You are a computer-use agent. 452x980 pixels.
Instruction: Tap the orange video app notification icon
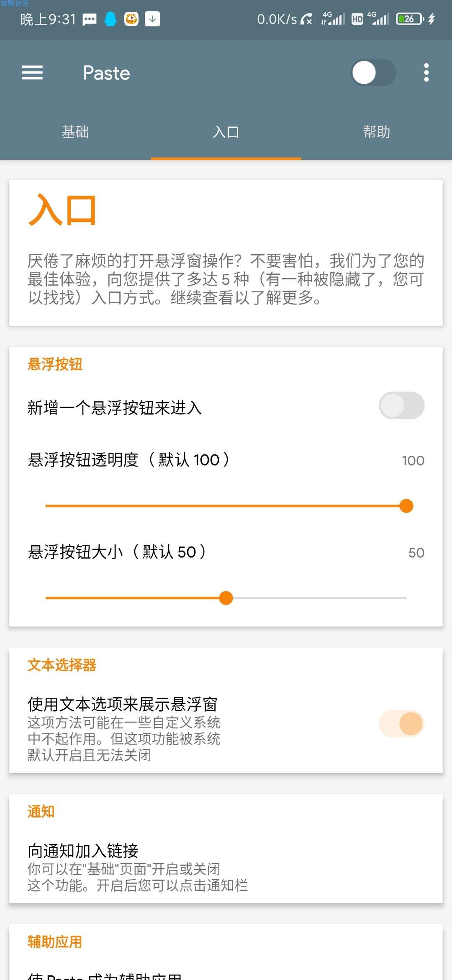click(x=131, y=19)
